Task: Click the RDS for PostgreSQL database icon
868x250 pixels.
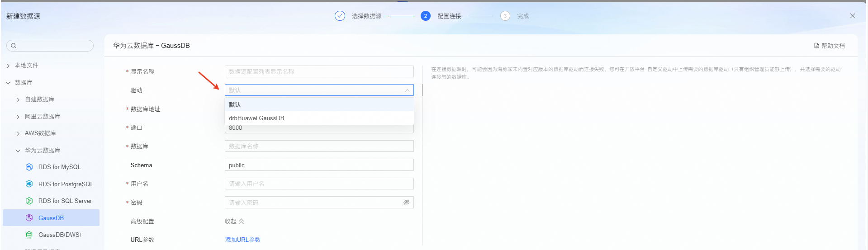Action: click(x=29, y=184)
